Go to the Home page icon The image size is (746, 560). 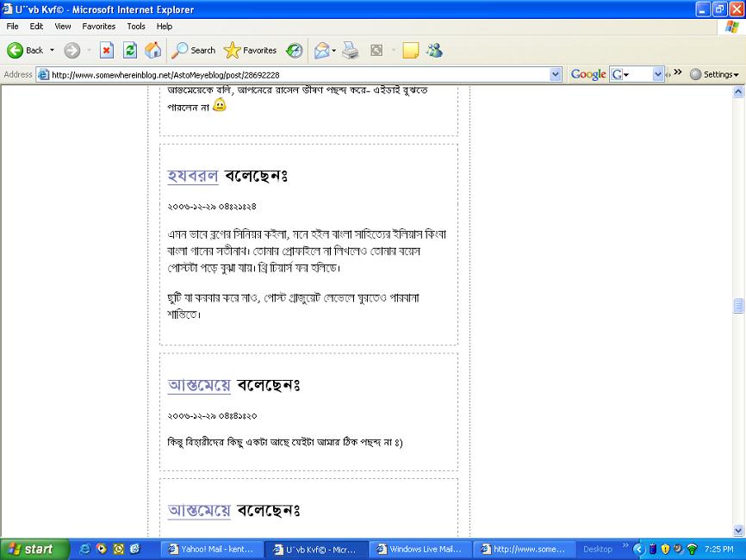click(153, 50)
